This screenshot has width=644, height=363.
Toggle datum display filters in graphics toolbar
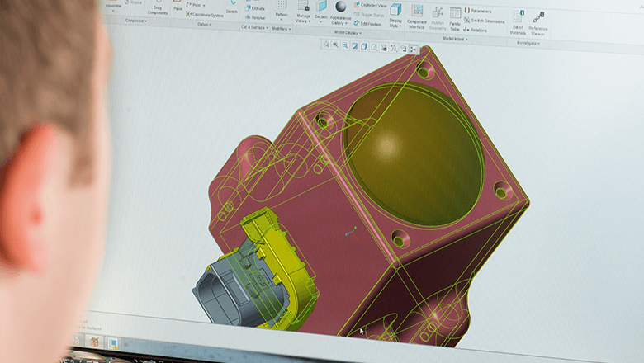(x=394, y=49)
